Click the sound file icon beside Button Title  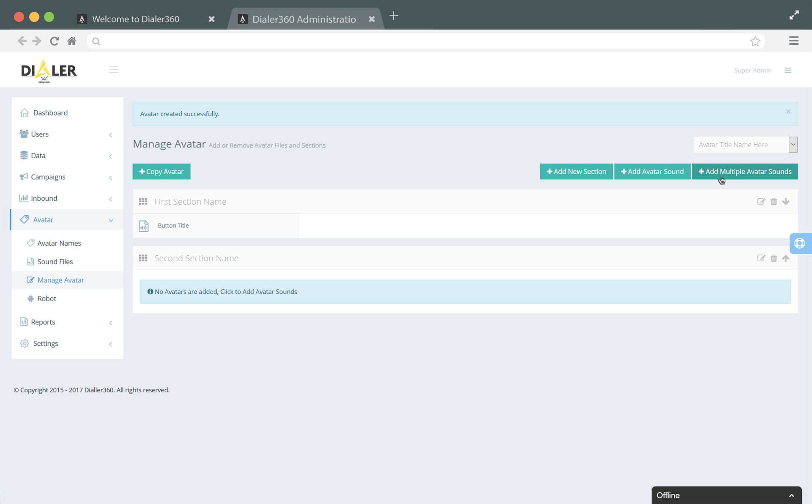tap(143, 226)
